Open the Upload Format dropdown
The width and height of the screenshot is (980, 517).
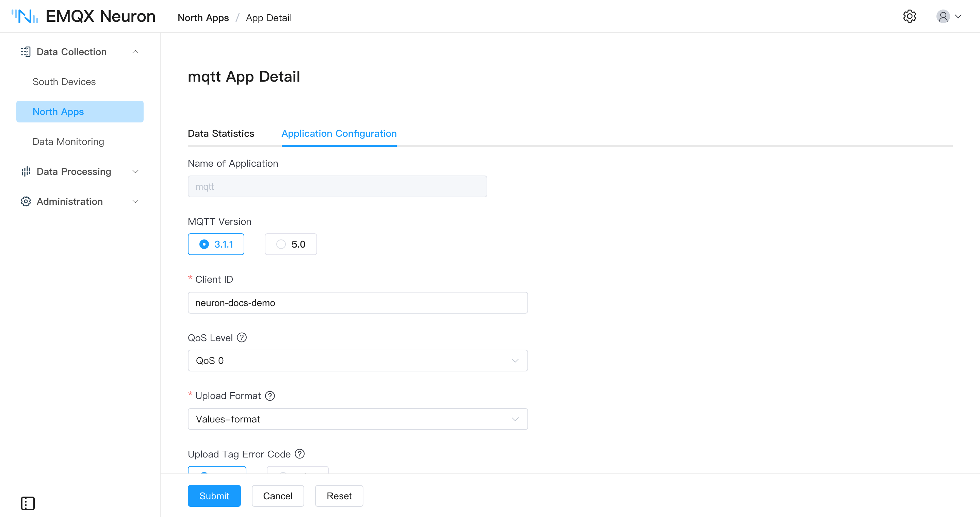point(358,419)
